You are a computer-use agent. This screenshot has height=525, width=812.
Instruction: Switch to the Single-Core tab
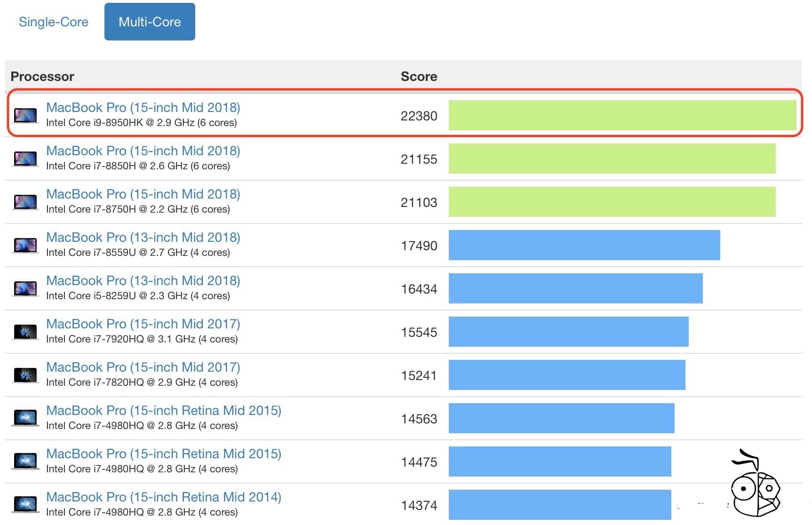click(53, 22)
